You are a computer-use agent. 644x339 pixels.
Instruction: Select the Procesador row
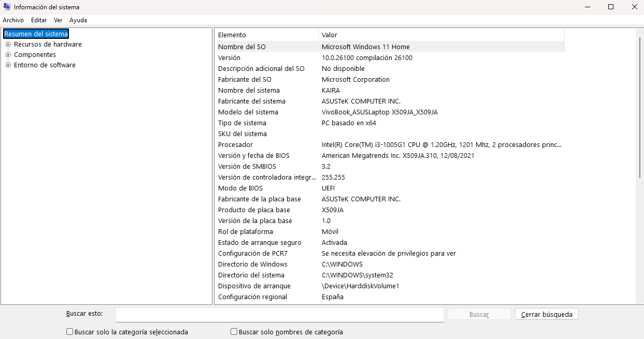tap(390, 144)
